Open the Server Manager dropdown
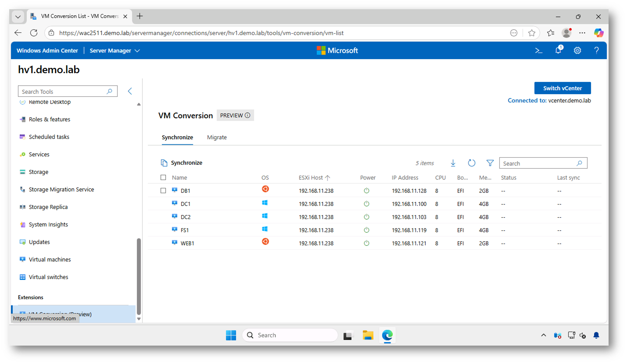Viewport: 627px width, 364px height. coord(114,50)
